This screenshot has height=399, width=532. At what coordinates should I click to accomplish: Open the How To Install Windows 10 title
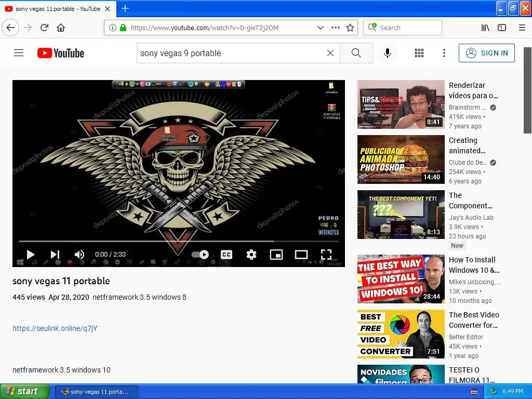coord(474,265)
